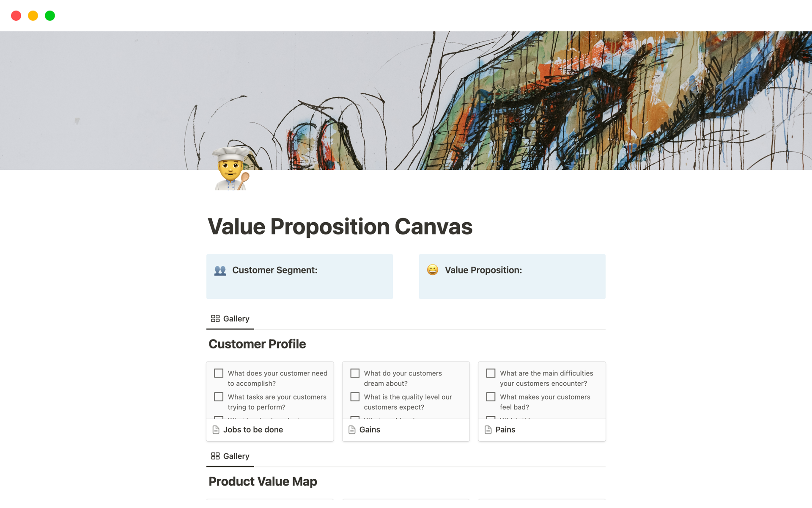Click the chef emoji page icon
Image resolution: width=812 pixels, height=508 pixels.
coord(231,169)
